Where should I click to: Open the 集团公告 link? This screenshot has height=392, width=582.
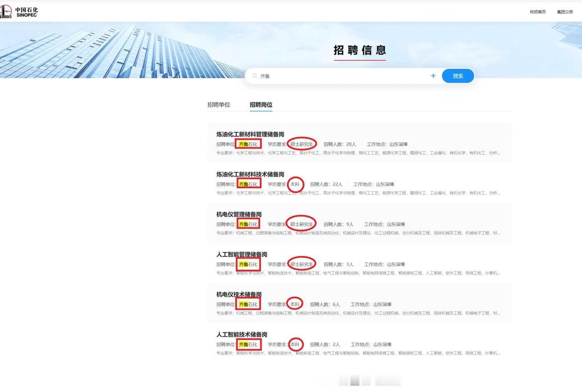[565, 12]
